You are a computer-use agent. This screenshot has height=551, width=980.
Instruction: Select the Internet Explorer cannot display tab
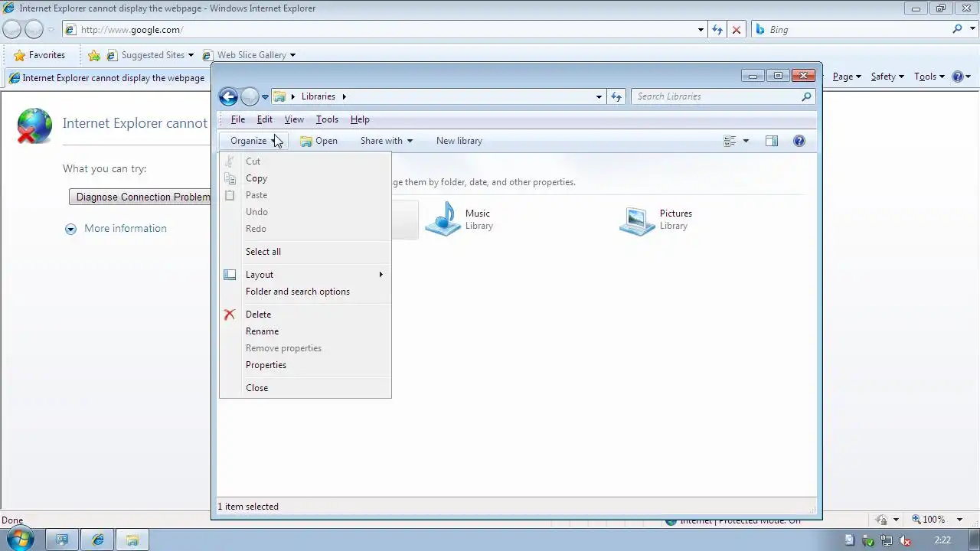107,78
